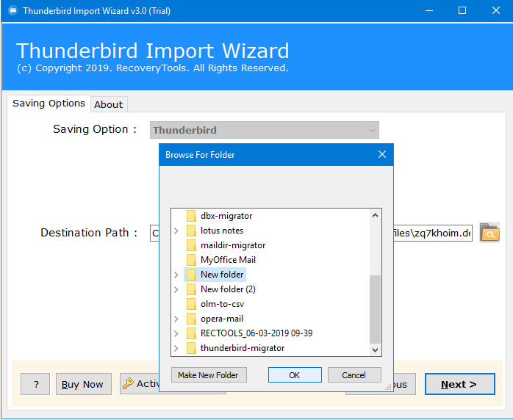Click the browse destination folder icon
513x420 pixels.
489,232
